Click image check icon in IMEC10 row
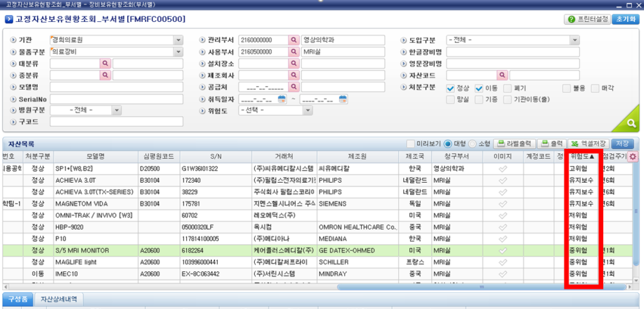The width and height of the screenshot is (644, 309). [502, 274]
